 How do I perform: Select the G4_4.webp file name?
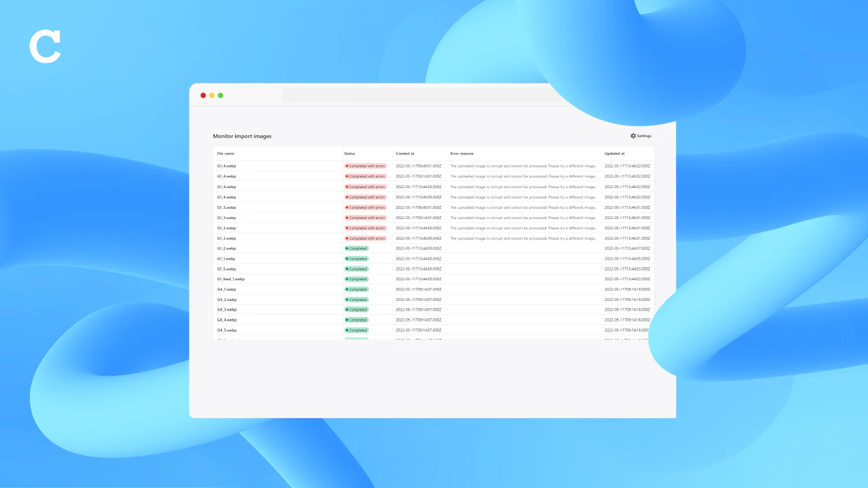[227, 320]
